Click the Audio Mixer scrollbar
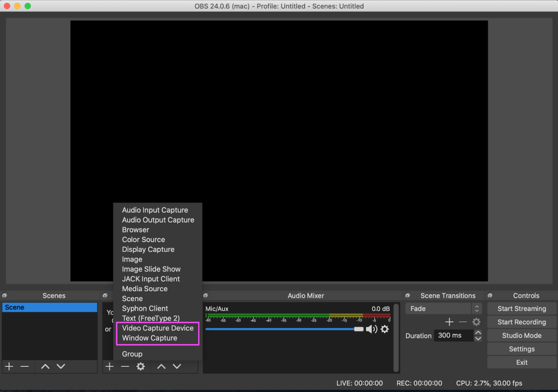 coord(396,338)
